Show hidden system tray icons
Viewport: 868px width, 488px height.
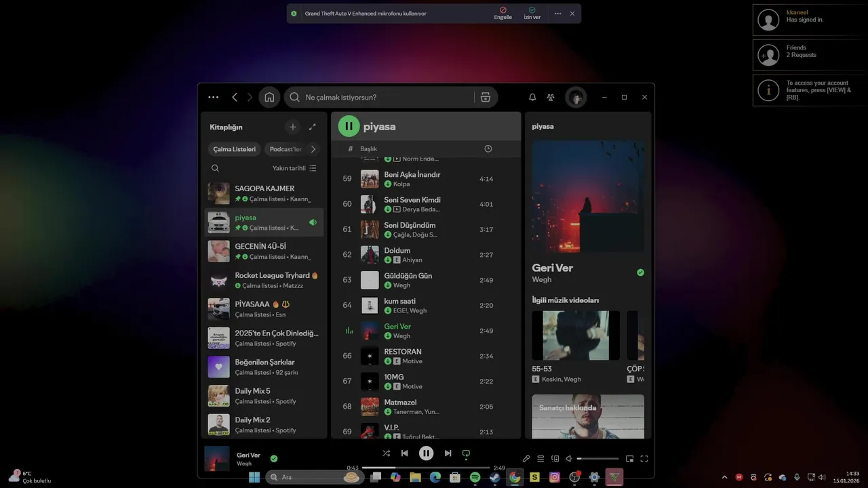[724, 477]
